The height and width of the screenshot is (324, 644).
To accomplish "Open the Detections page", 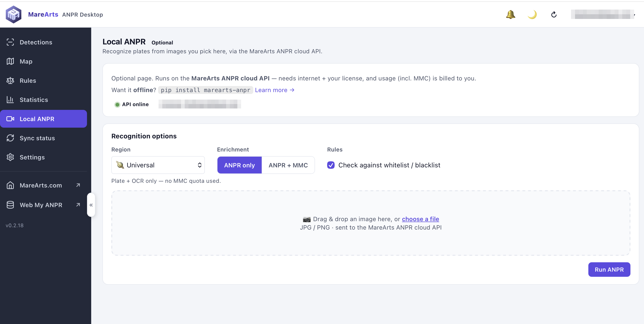I will coord(43,42).
